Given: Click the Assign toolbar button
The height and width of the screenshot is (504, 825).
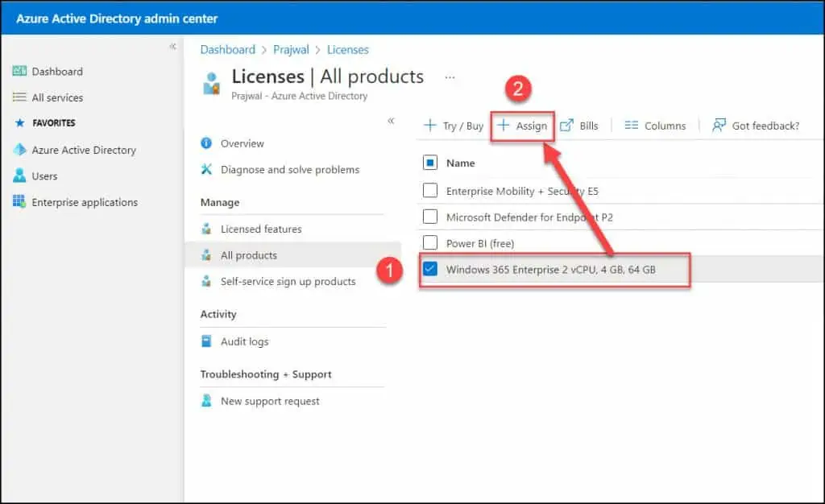Looking at the screenshot, I should coord(522,126).
